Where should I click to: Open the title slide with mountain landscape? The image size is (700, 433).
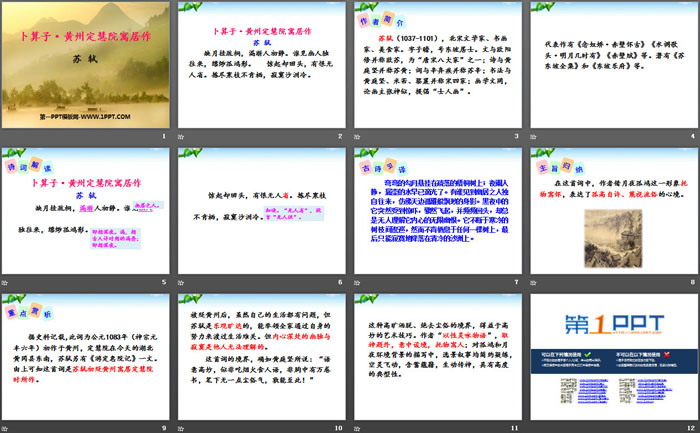[x=87, y=70]
